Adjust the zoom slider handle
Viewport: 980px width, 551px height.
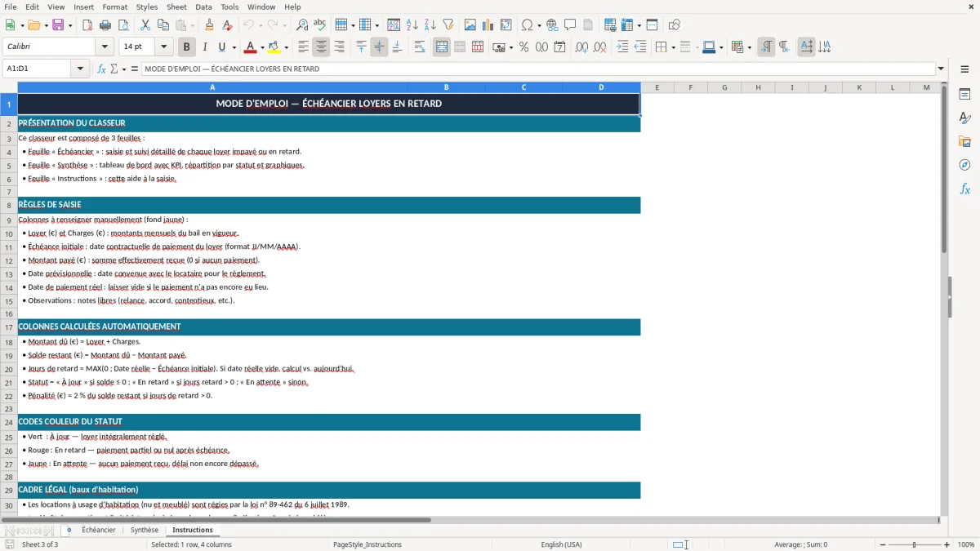(x=915, y=544)
